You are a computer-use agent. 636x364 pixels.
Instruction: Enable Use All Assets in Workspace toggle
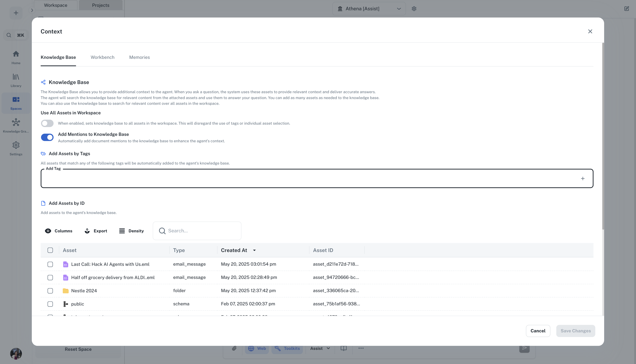tap(47, 123)
